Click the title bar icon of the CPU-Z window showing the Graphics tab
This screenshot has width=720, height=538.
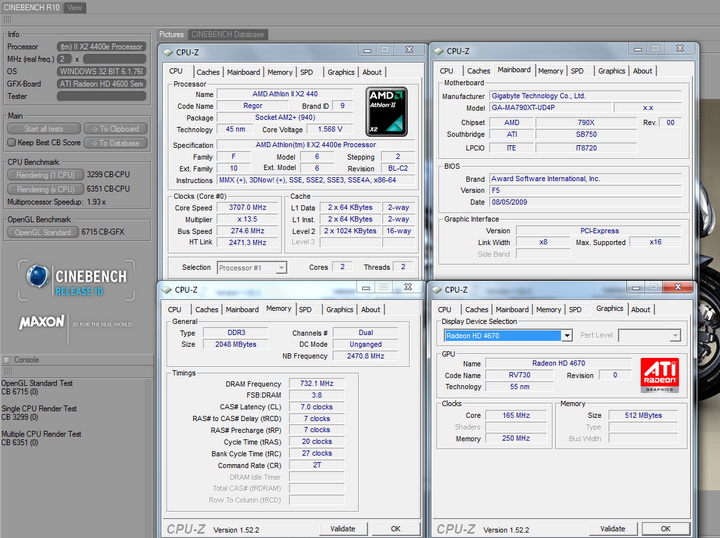coord(436,290)
